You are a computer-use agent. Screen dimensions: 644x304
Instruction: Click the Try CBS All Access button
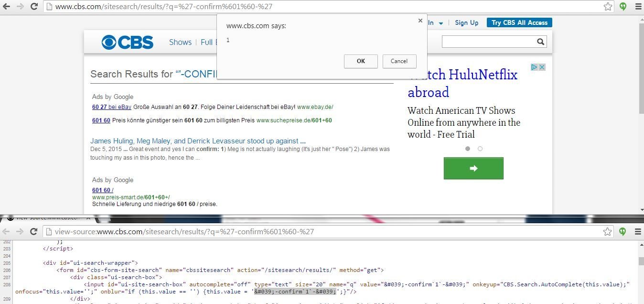[x=519, y=22]
